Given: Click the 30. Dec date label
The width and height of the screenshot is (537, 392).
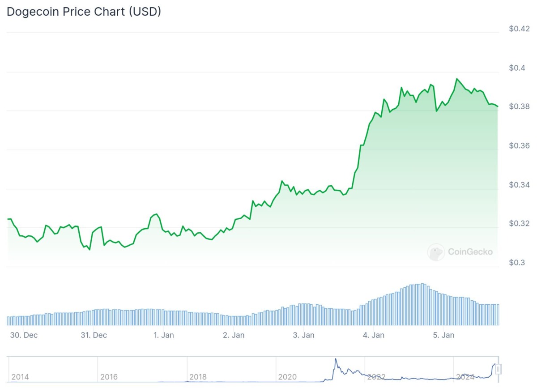Looking at the screenshot, I should [x=24, y=335].
